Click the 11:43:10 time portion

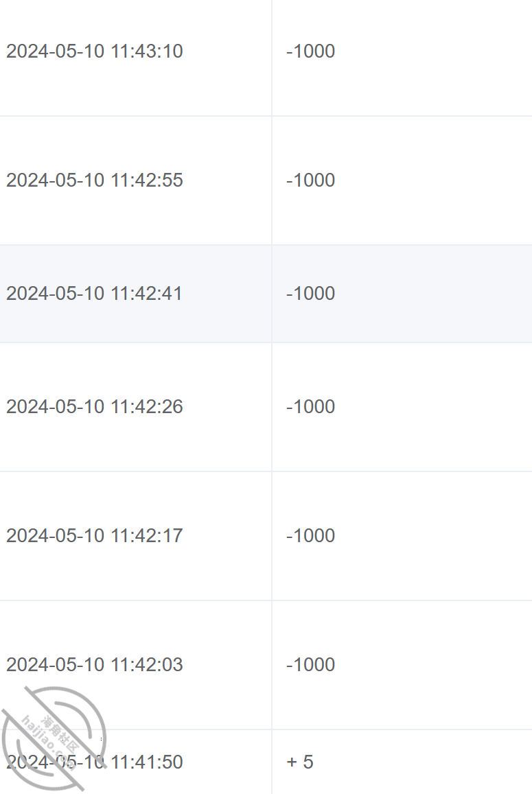(x=146, y=51)
